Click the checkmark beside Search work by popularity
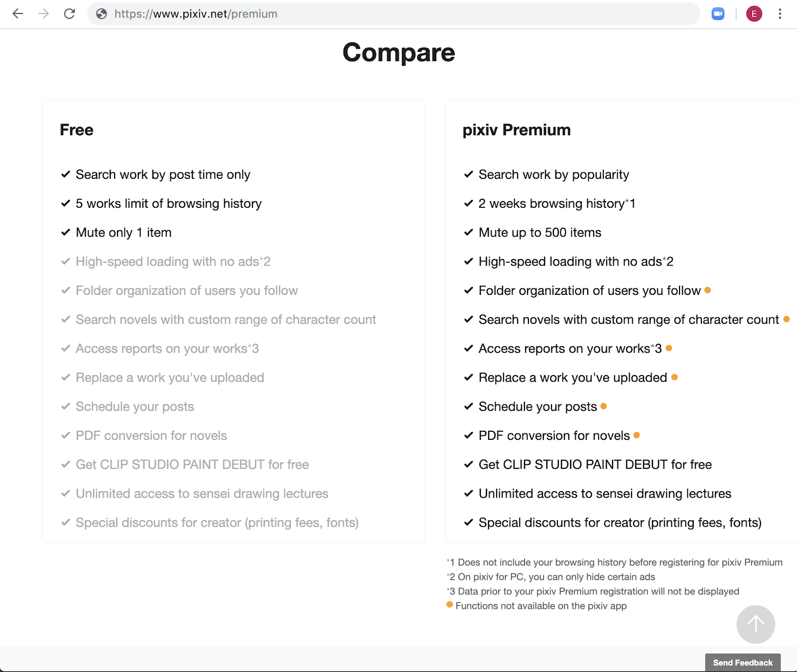Image resolution: width=797 pixels, height=672 pixels. [x=468, y=174]
